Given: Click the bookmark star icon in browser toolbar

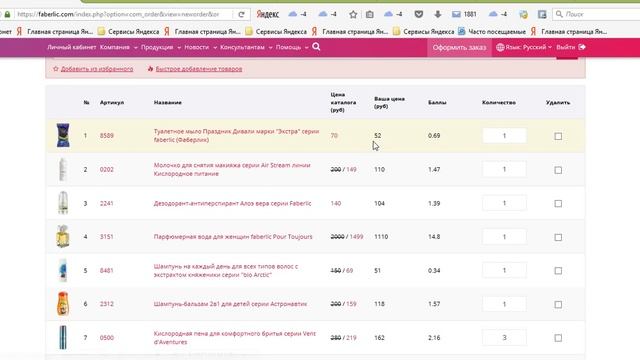Looking at the screenshot, I should (353, 14).
